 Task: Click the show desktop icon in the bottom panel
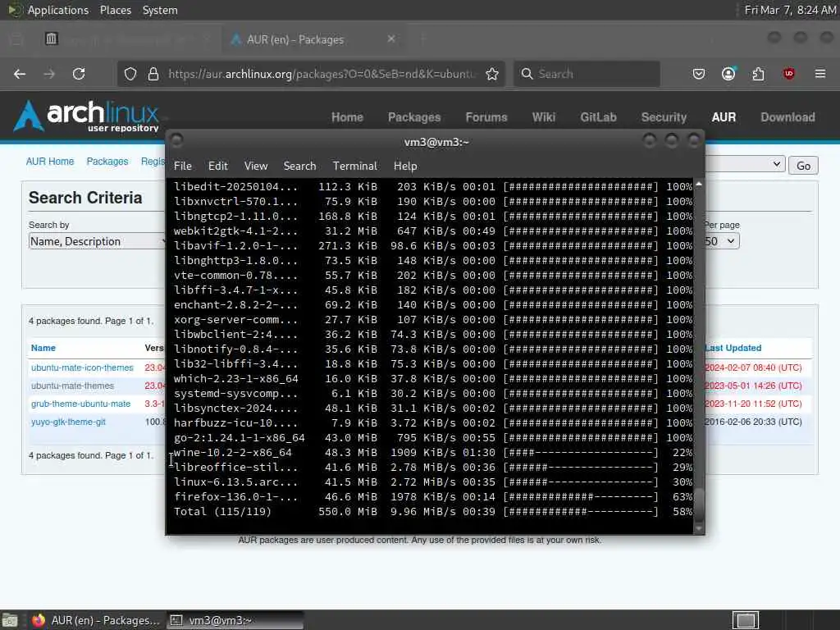pyautogui.click(x=9, y=620)
